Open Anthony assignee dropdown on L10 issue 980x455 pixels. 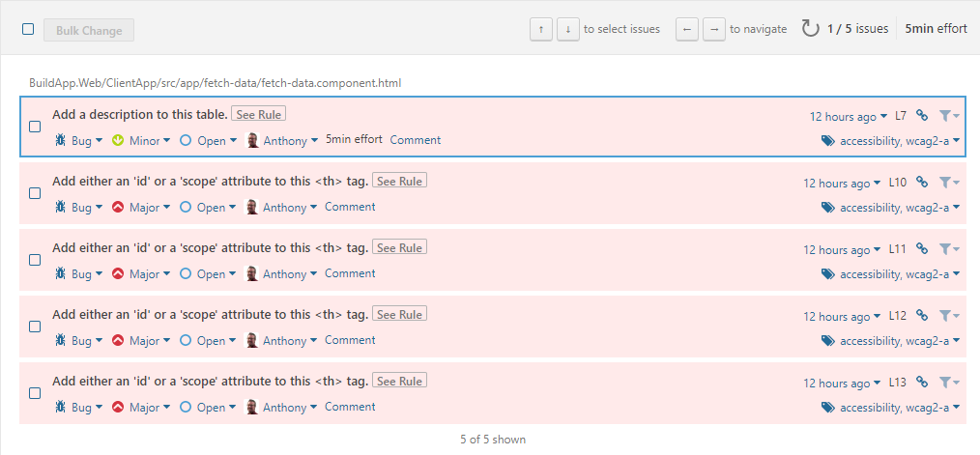tap(282, 207)
